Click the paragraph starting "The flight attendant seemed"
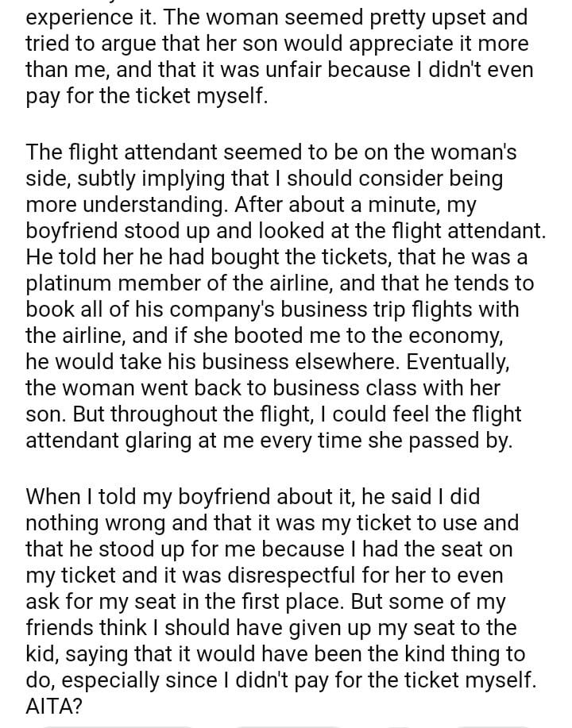The width and height of the screenshot is (572, 728). pos(286,296)
